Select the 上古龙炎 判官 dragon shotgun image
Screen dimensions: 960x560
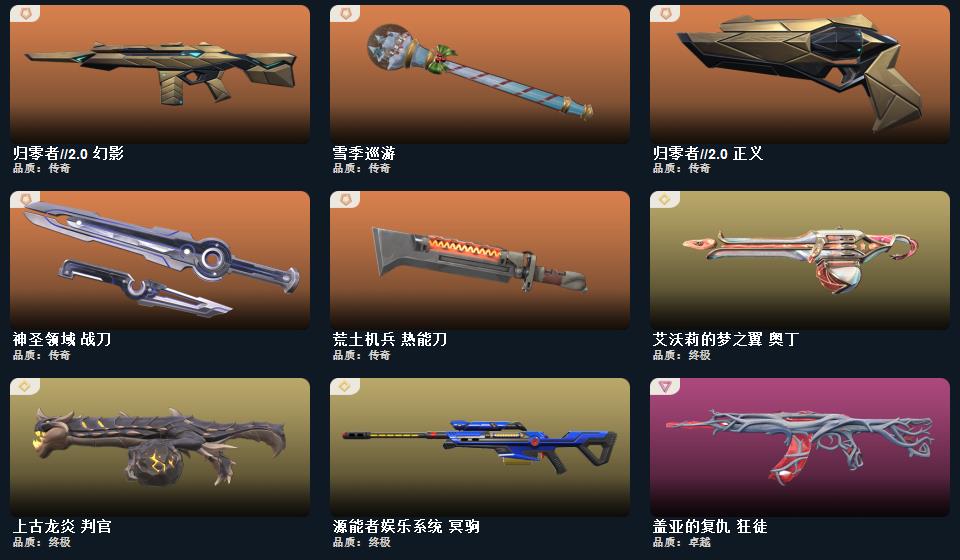tap(159, 447)
